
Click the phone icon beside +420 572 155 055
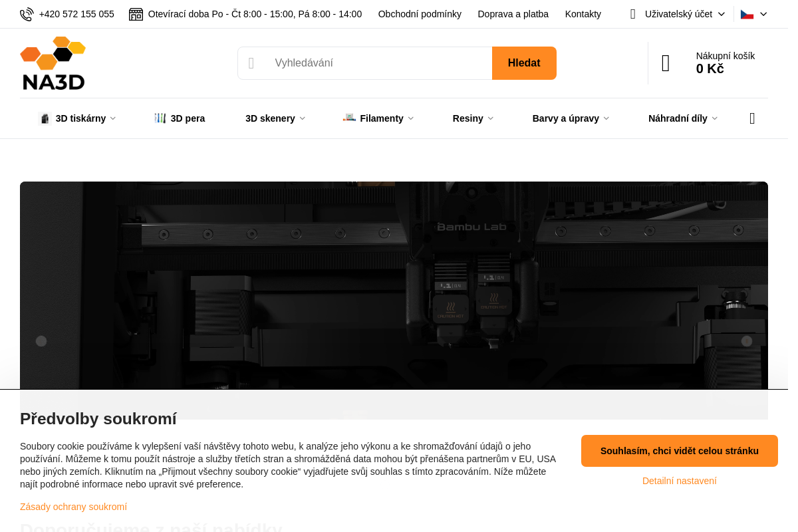point(27,14)
